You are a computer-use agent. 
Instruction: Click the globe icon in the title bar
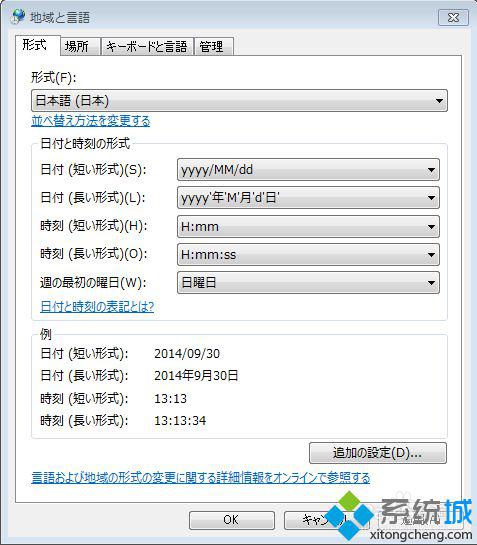click(x=18, y=16)
